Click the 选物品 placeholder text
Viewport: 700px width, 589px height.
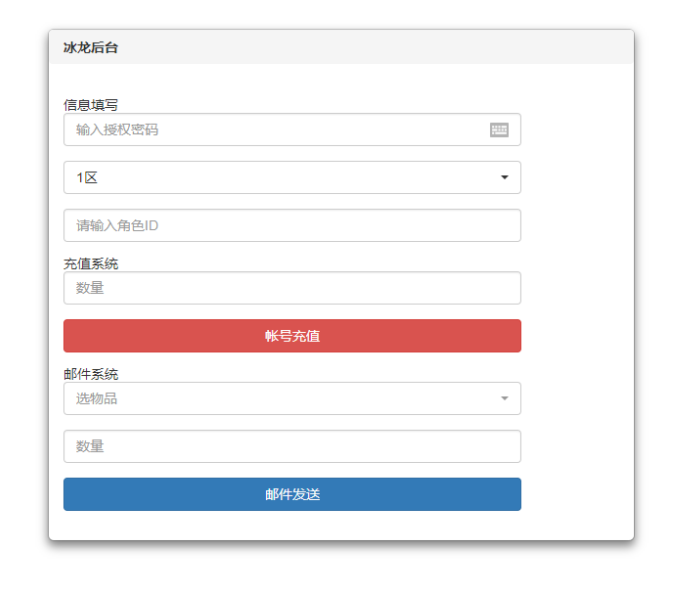[97, 399]
